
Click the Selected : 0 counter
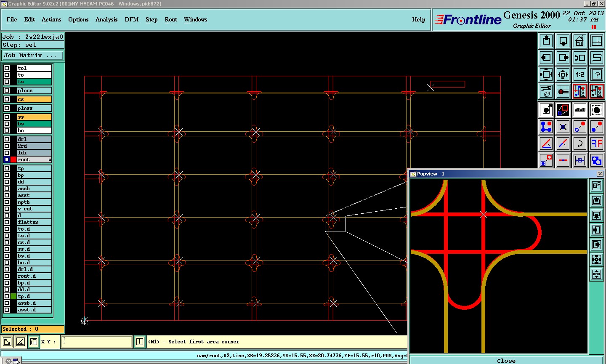(33, 329)
